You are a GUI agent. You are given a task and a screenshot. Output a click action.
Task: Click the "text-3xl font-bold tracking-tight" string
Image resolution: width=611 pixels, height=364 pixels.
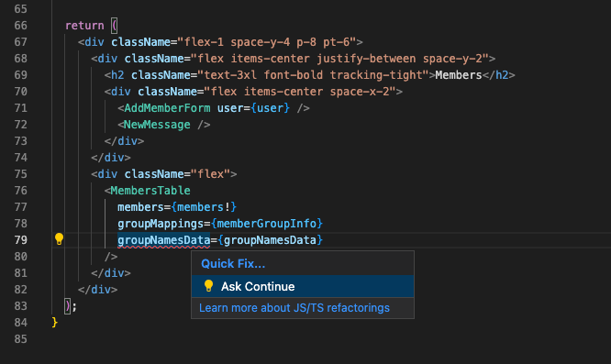tap(313, 75)
